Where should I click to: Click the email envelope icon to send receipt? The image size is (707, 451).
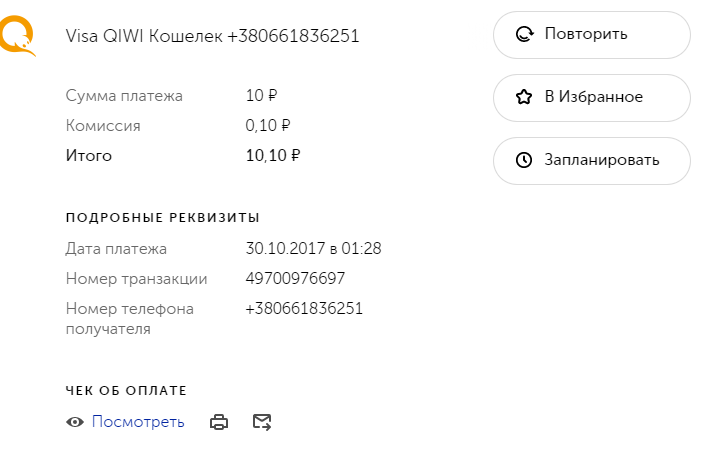pos(262,422)
